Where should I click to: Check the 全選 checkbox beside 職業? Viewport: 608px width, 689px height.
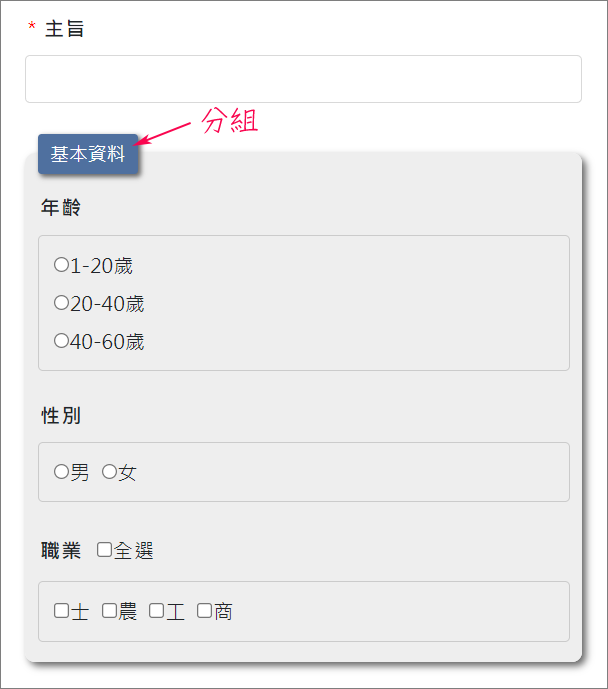point(104,549)
